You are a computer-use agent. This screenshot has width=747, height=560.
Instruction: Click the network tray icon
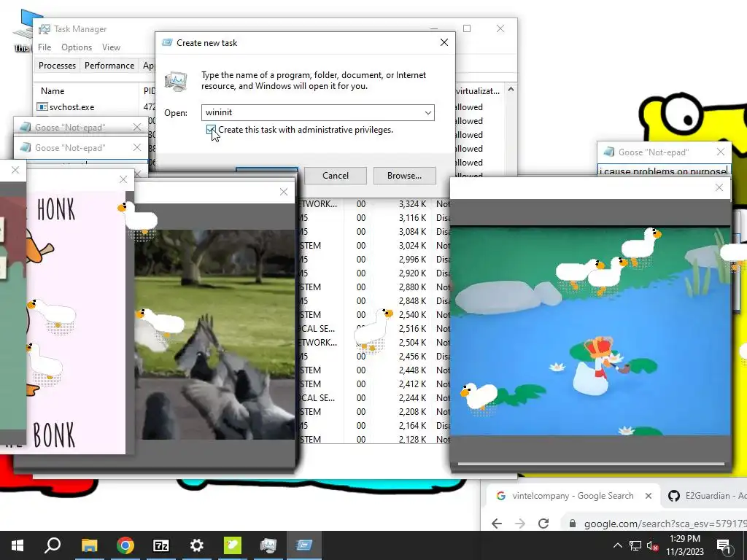635,545
